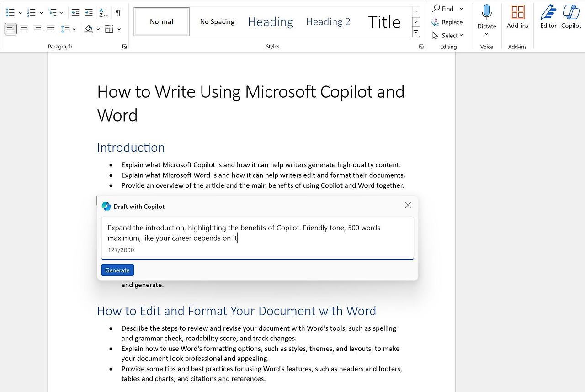The width and height of the screenshot is (585, 392).
Task: Open Paragraph settings dialog launcher
Action: [124, 47]
